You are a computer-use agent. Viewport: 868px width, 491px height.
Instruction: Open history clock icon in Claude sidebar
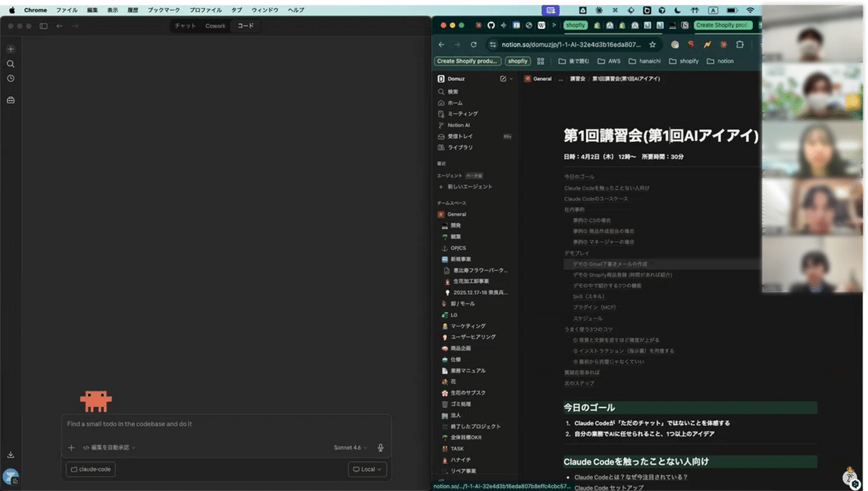(x=10, y=78)
